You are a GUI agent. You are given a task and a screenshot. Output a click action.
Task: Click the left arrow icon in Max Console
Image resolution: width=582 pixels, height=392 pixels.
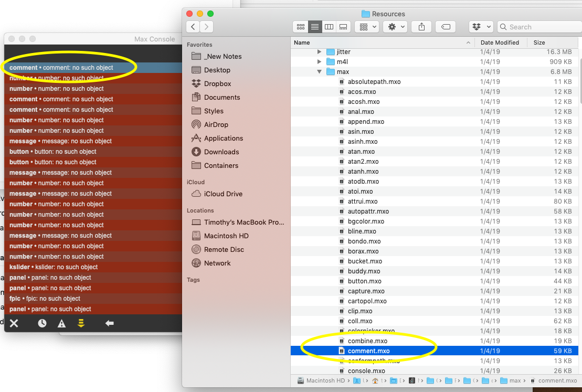click(x=109, y=323)
